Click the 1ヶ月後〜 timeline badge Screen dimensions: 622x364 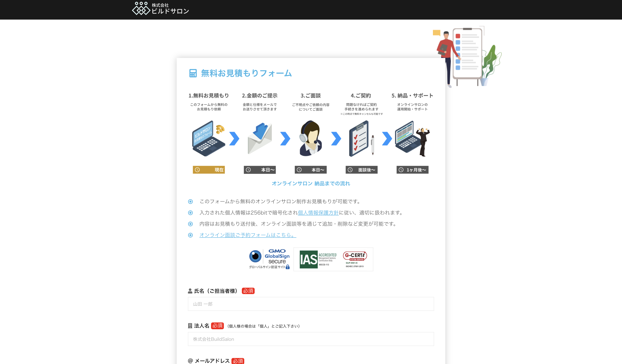coord(412,170)
